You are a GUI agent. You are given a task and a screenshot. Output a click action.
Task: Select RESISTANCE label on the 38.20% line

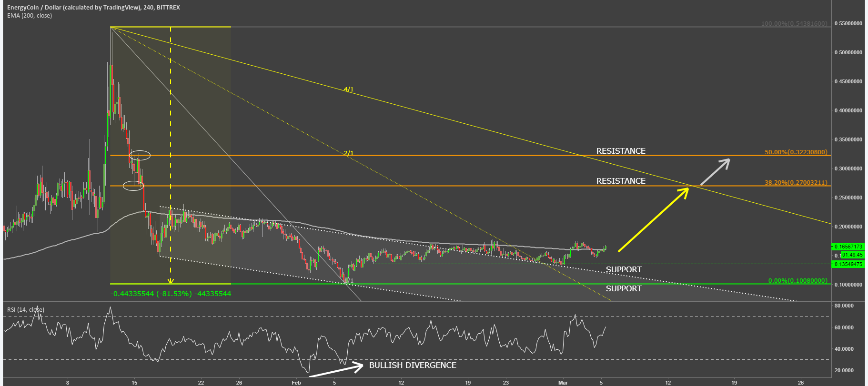pyautogui.click(x=621, y=181)
